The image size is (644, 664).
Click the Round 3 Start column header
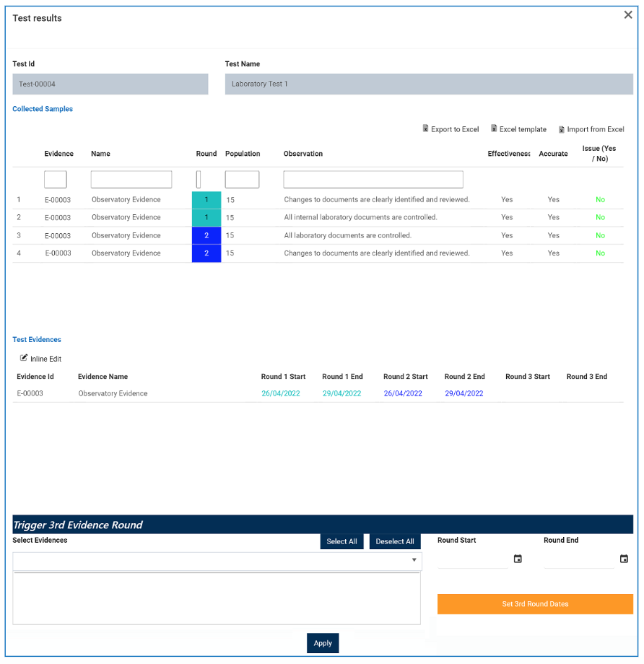coord(528,377)
